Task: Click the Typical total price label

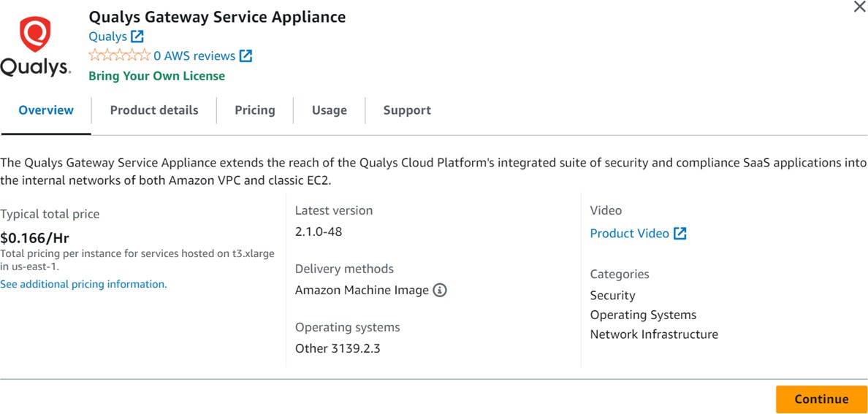Action: click(50, 214)
